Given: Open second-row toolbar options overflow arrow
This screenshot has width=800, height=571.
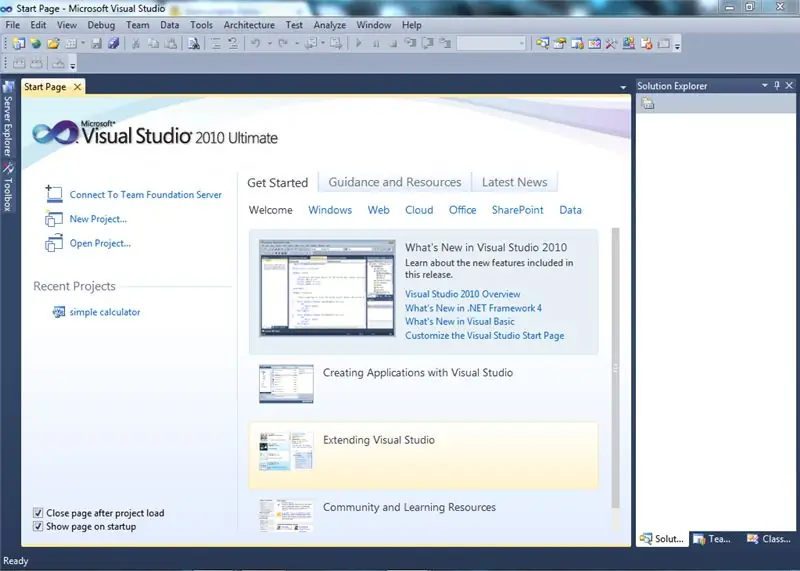Looking at the screenshot, I should coord(73,65).
